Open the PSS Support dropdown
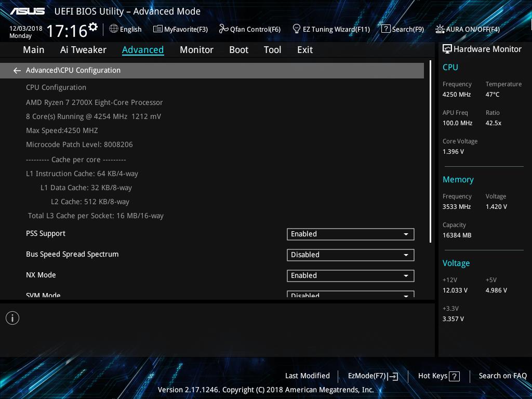 351,234
